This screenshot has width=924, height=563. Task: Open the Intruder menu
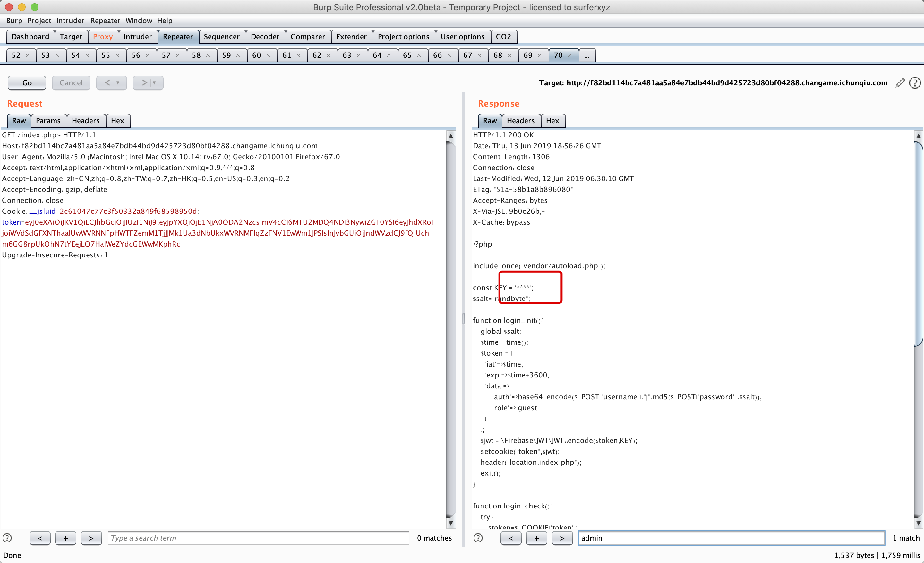pyautogui.click(x=70, y=21)
